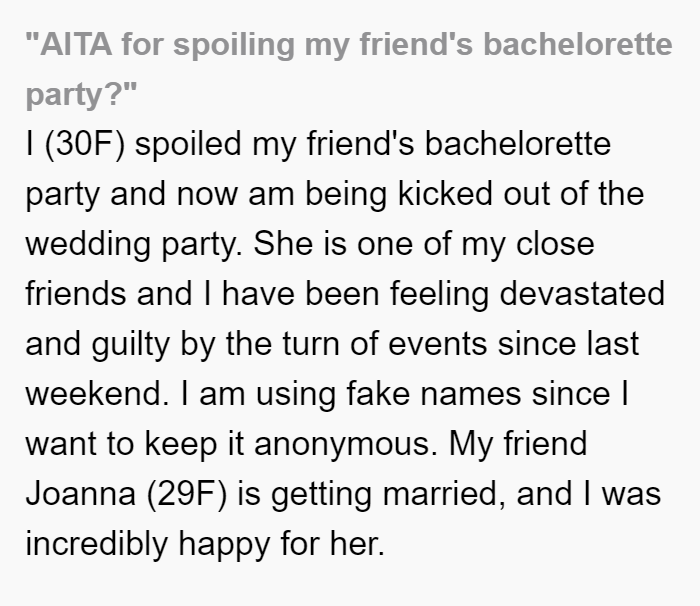Click "kicked" in the second line

click(445, 194)
